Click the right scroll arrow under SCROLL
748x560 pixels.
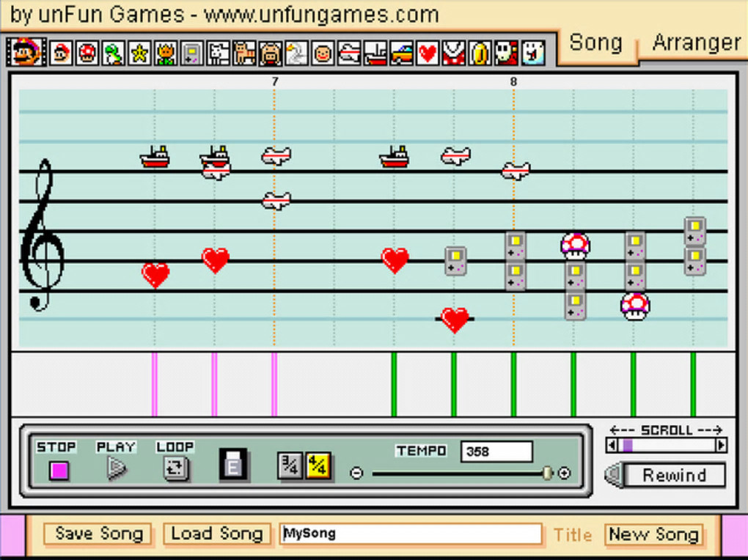click(721, 446)
